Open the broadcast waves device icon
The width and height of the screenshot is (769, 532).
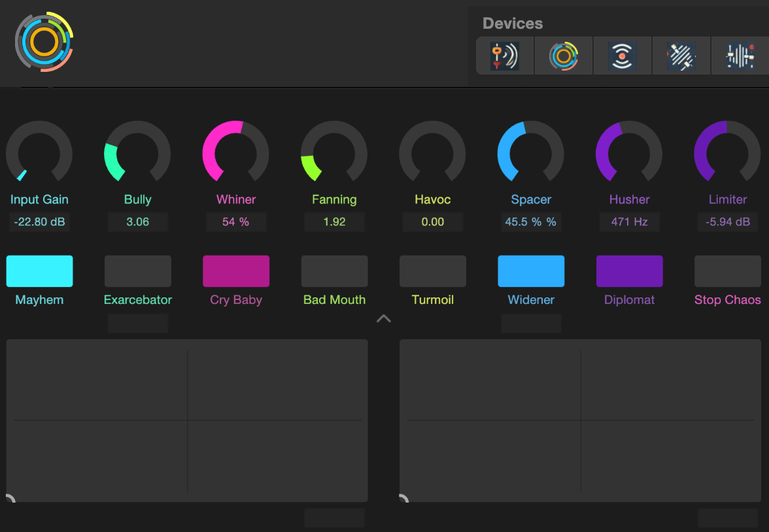(623, 56)
